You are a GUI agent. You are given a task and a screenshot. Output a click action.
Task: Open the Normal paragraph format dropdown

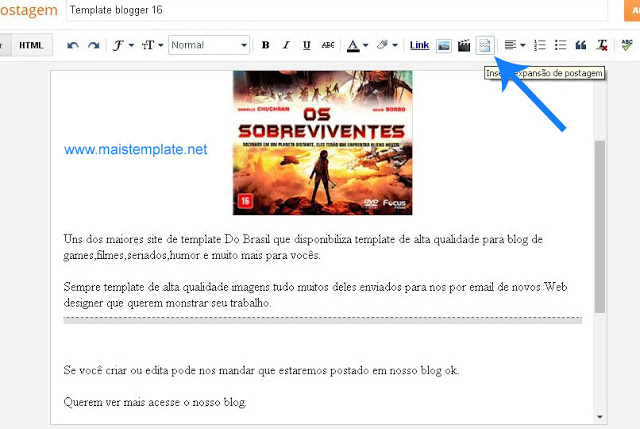(209, 45)
